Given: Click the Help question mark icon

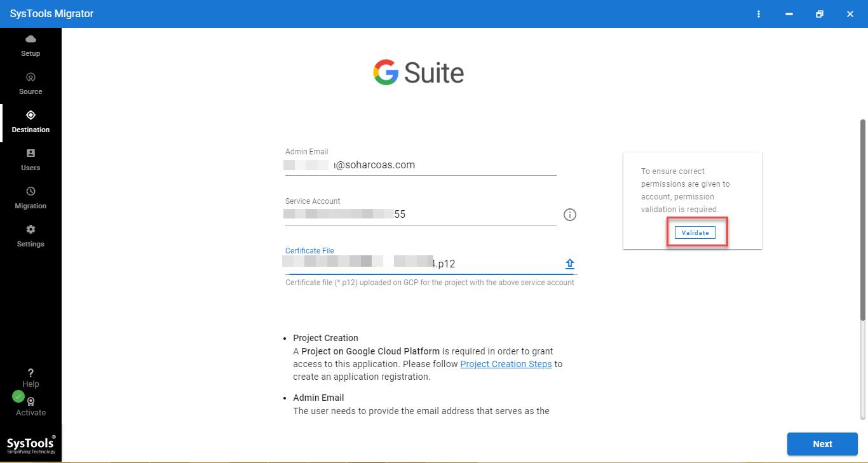Looking at the screenshot, I should [31, 373].
